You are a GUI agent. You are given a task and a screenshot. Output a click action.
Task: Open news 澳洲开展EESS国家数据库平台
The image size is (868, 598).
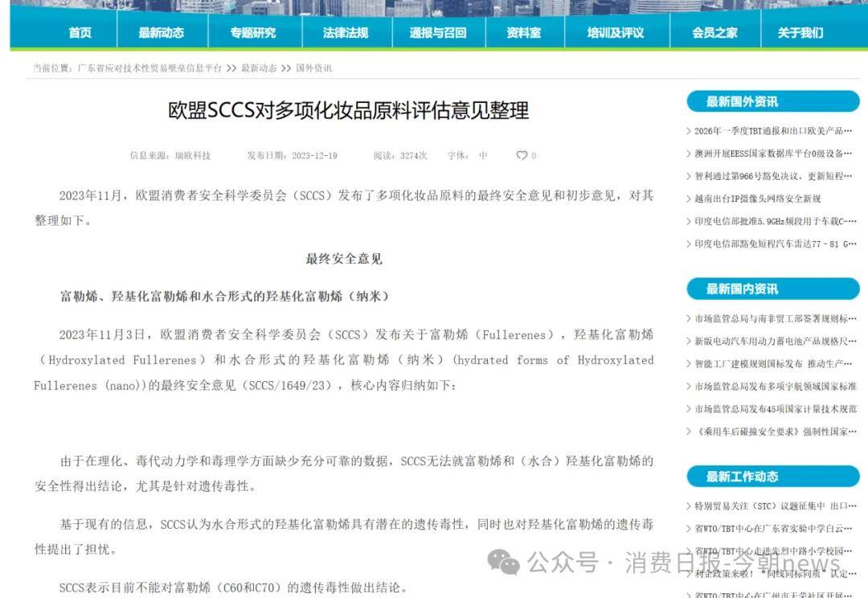[x=773, y=154]
